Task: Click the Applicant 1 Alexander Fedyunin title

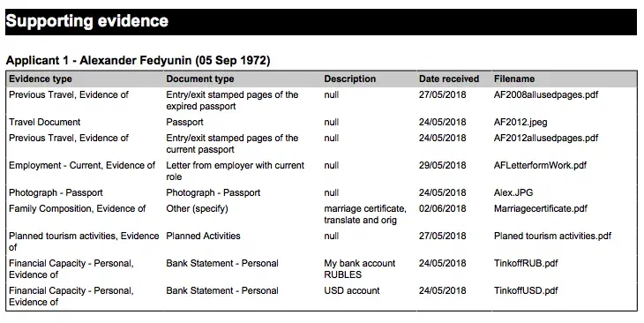Action: pos(138,60)
